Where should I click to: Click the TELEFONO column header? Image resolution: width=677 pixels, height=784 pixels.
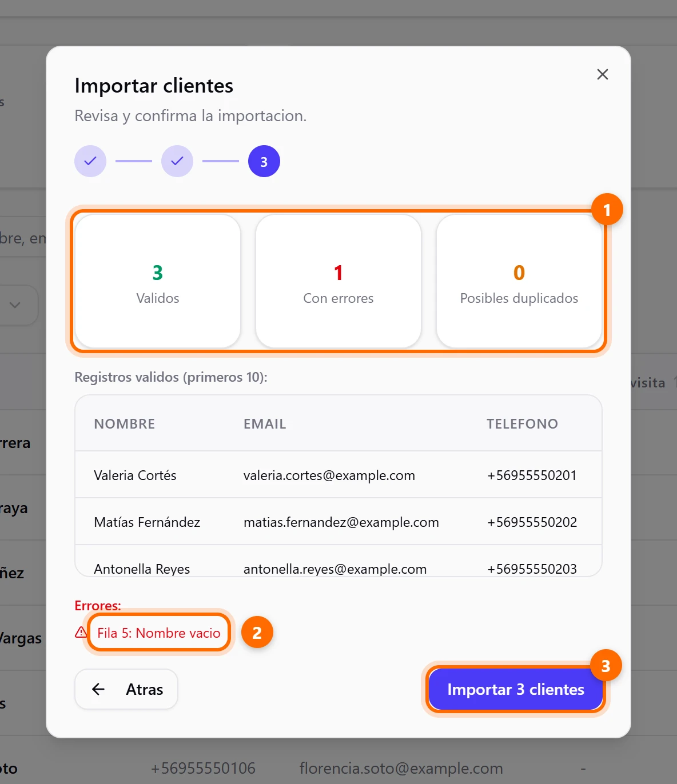click(x=522, y=424)
